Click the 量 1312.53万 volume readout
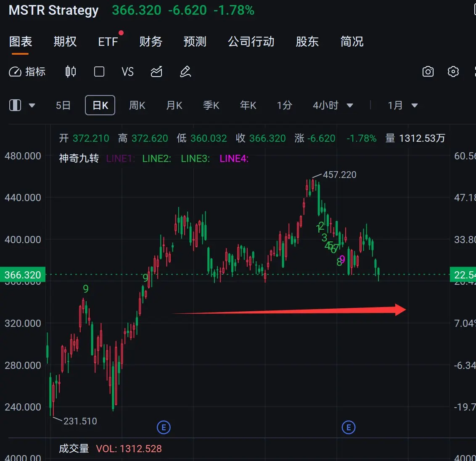Viewport: 476px width, 461px height. point(415,138)
